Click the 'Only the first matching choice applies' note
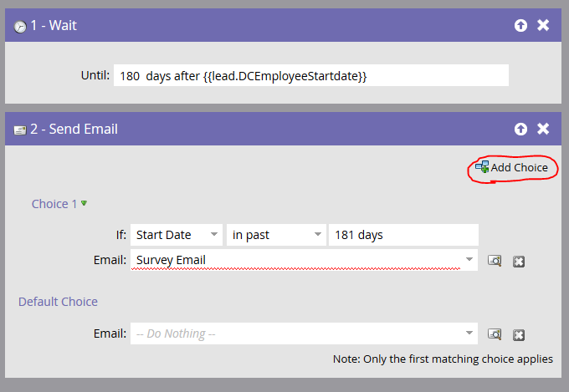Image resolution: width=569 pixels, height=392 pixels. point(443,359)
